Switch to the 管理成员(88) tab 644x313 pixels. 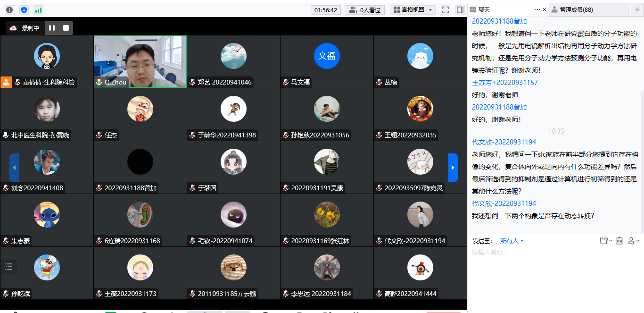[x=589, y=9]
